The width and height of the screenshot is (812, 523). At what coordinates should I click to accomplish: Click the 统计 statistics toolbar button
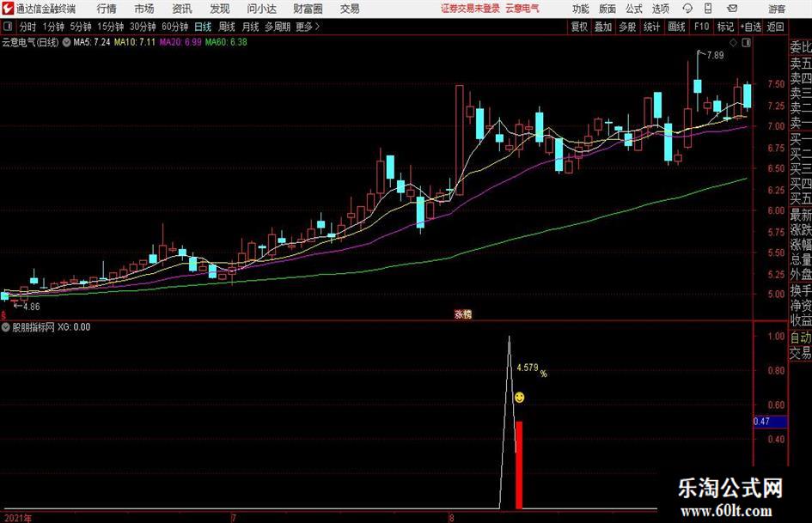[x=651, y=27]
